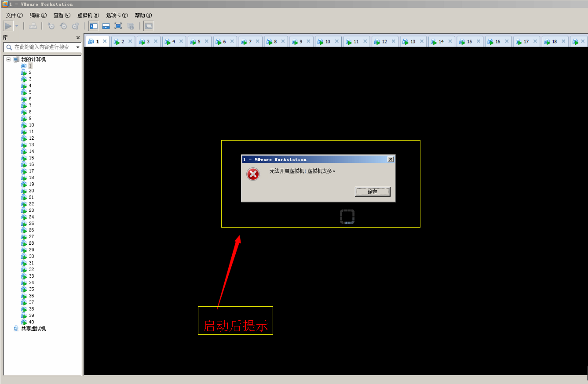The width and height of the screenshot is (588, 384).
Task: Click the VM icon on tab 17
Action: pyautogui.click(x=519, y=42)
